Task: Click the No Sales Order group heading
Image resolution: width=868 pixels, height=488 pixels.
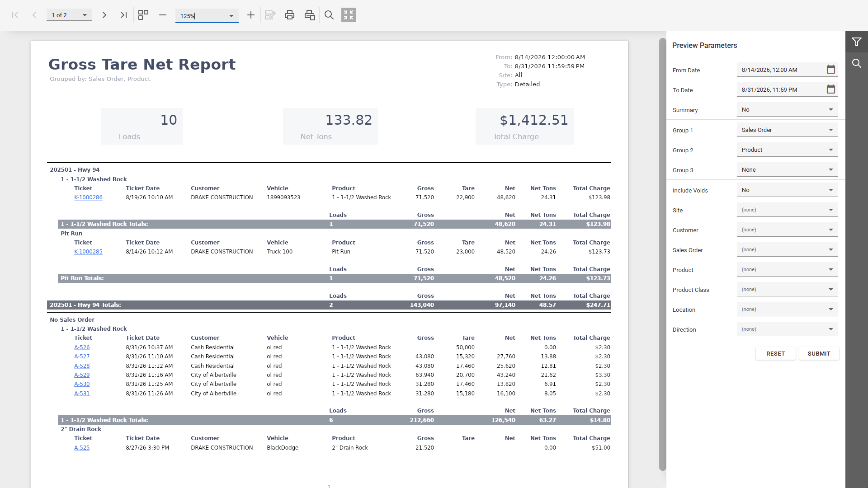Action: pyautogui.click(x=72, y=320)
